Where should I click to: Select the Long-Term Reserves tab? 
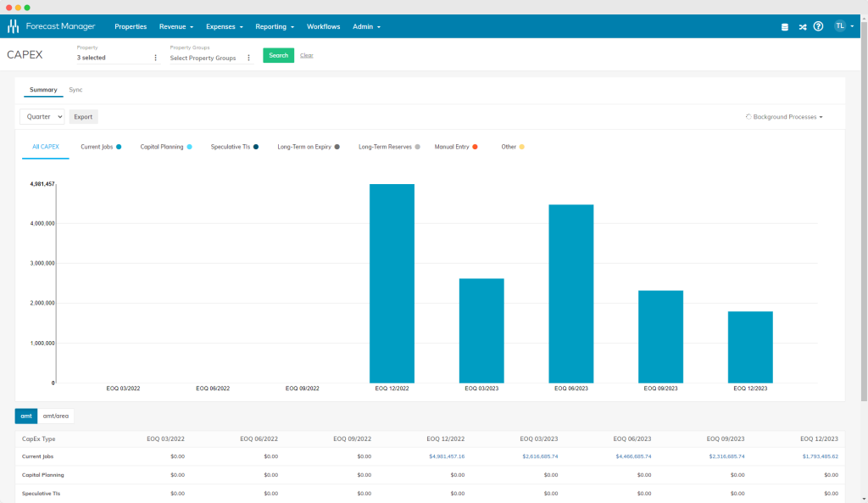point(389,147)
